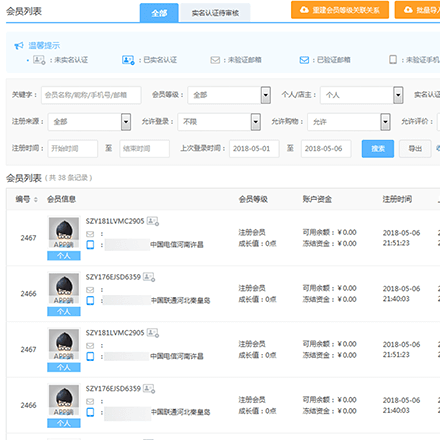Click the 已实名认证 card legend icon
440x440 pixels.
(x=128, y=60)
